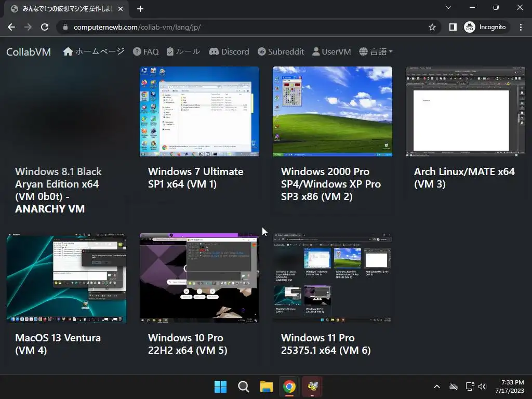
Task: Open the UserVM link
Action: click(x=331, y=51)
